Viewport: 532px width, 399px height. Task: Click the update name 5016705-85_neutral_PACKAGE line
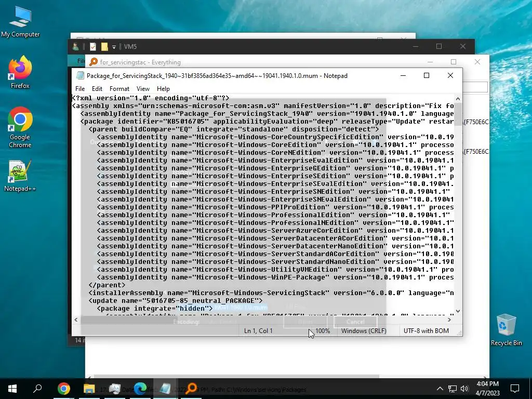coord(176,301)
